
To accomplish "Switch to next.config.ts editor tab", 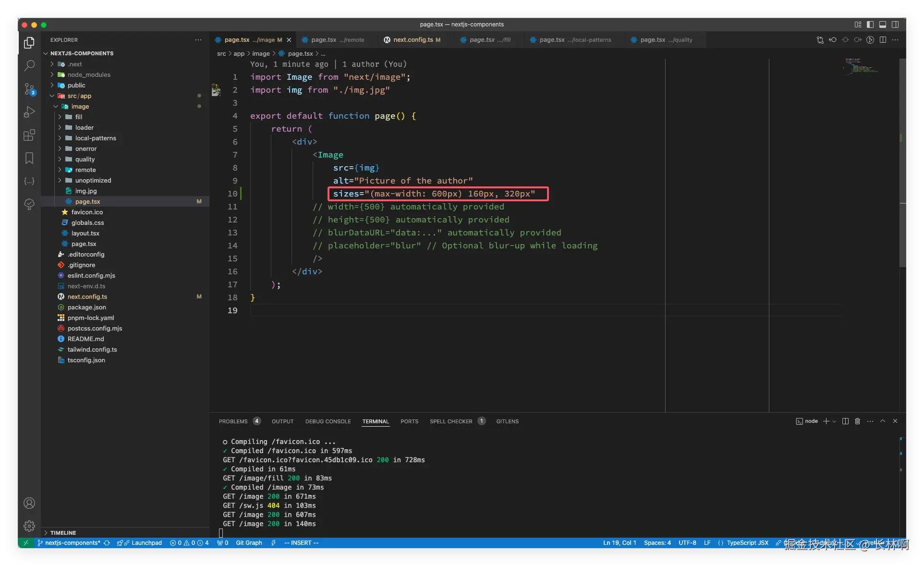I will [x=413, y=40].
